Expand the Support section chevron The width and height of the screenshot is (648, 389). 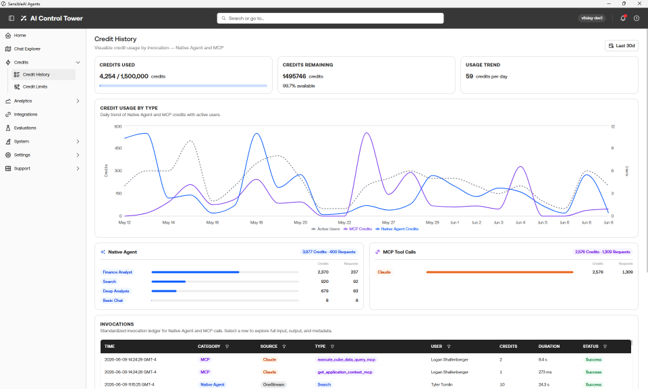pos(78,169)
